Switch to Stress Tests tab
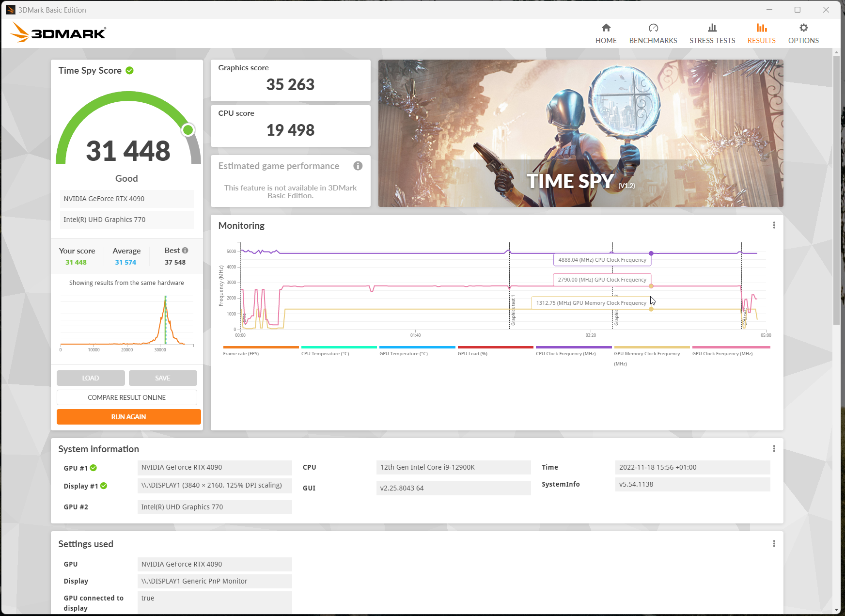Viewport: 845px width, 616px height. click(712, 33)
